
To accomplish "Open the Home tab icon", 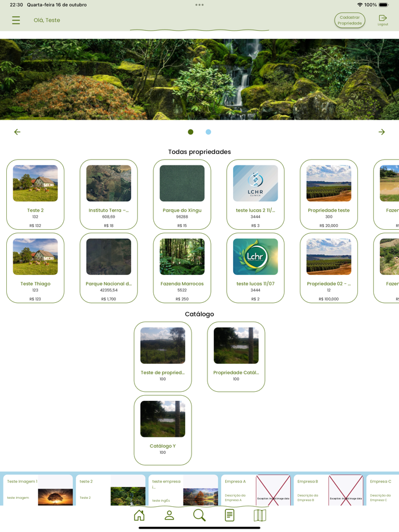I will (x=139, y=515).
